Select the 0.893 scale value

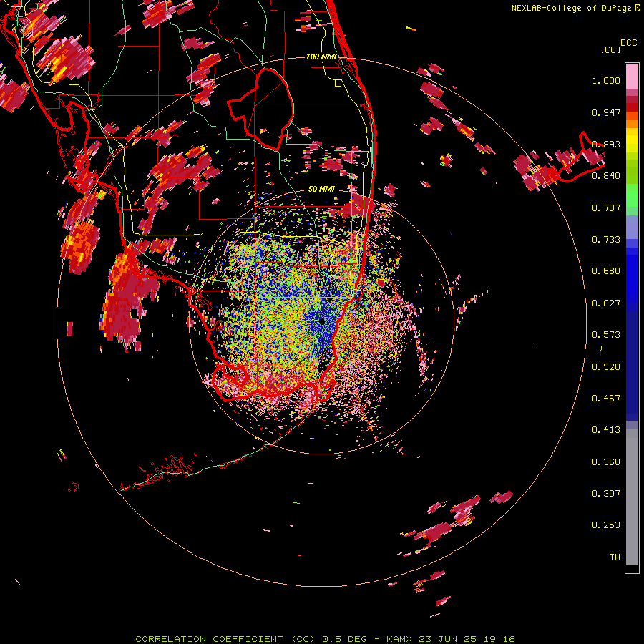point(606,144)
